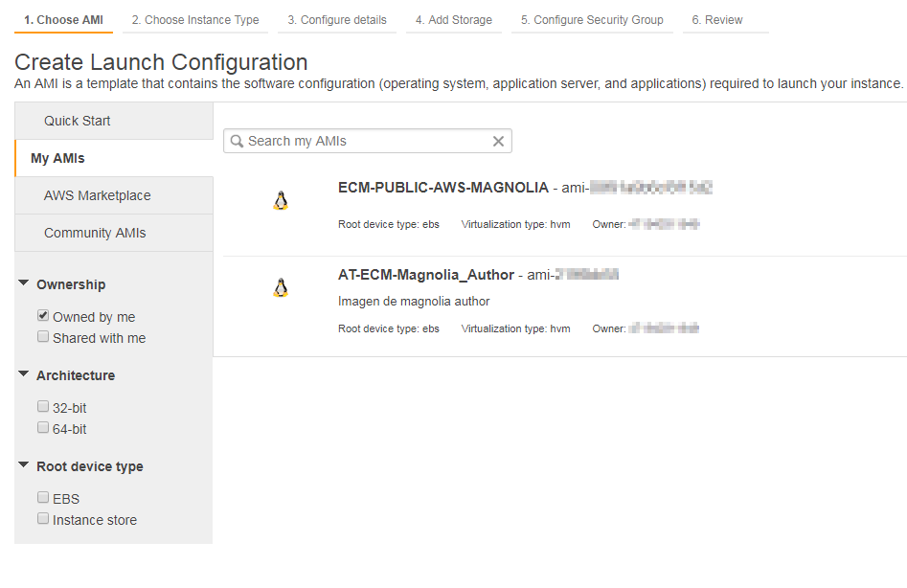This screenshot has width=907, height=588.
Task: Select the My AMIs sidebar tab
Action: (114, 158)
